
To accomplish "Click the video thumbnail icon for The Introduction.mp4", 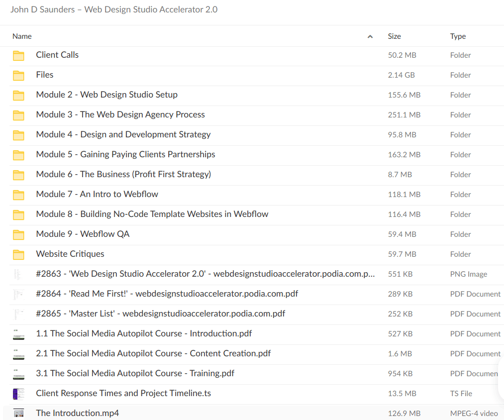I will pyautogui.click(x=18, y=413).
